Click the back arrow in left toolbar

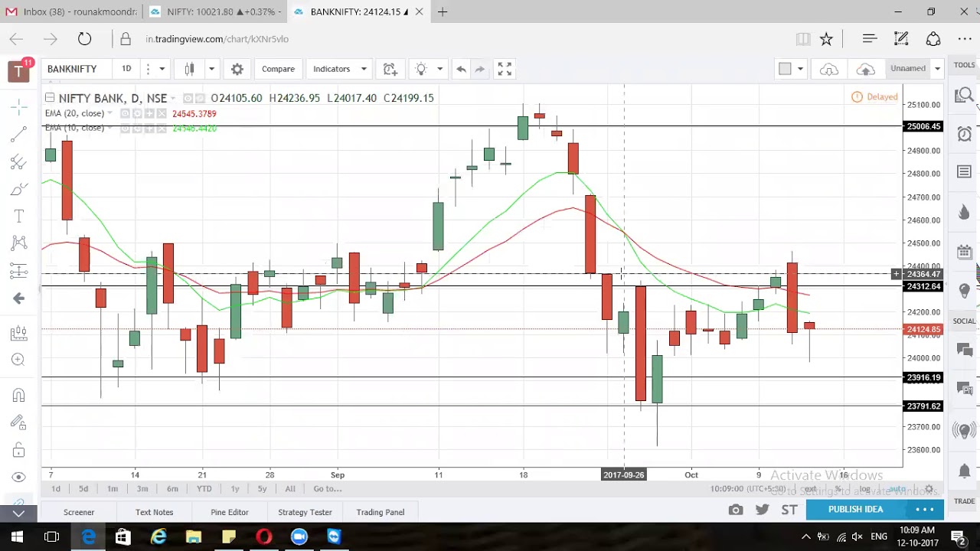[18, 298]
